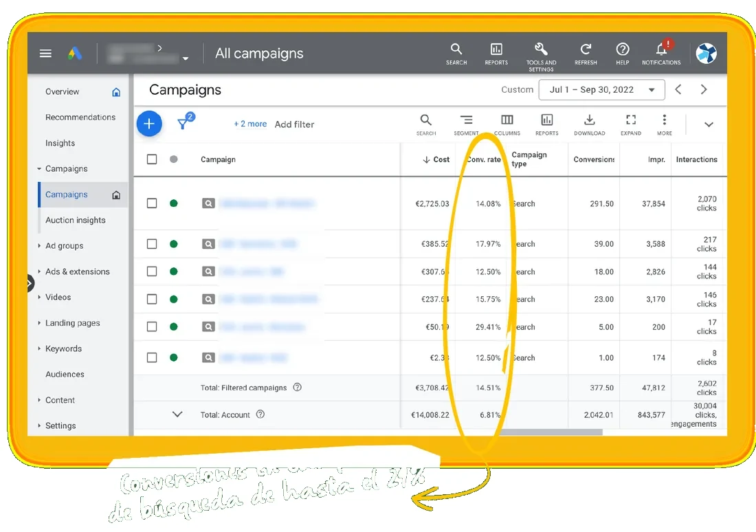Expand Videos in sidebar
The image size is (756, 532).
39,297
